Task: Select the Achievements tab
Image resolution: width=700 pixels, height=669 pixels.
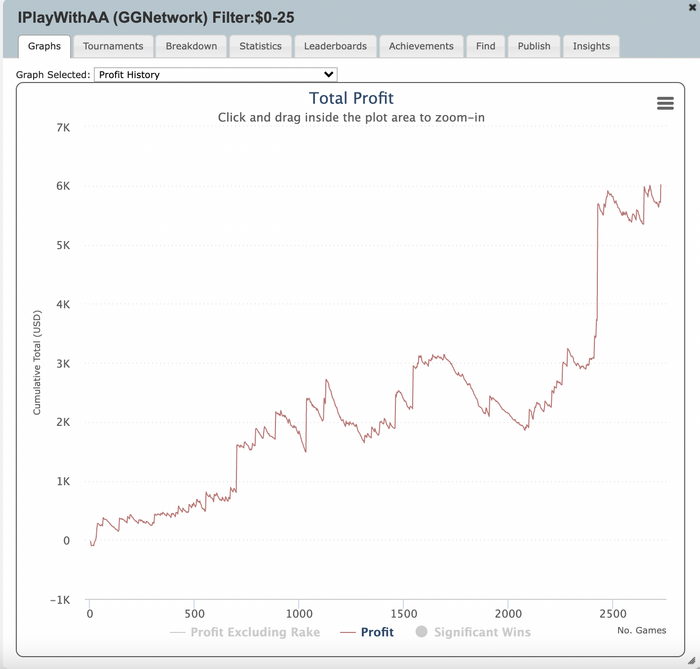Action: point(421,46)
